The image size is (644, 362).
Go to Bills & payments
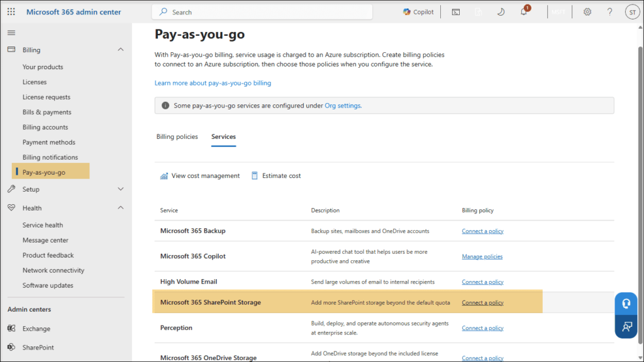tap(47, 112)
